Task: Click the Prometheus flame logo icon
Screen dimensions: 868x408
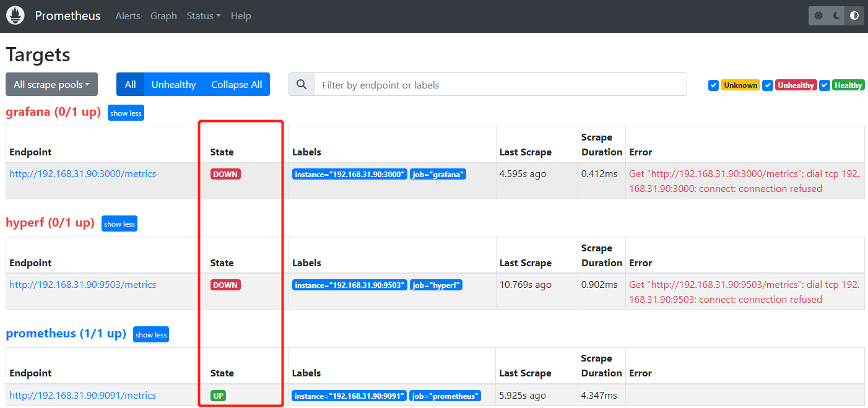Action: click(15, 15)
